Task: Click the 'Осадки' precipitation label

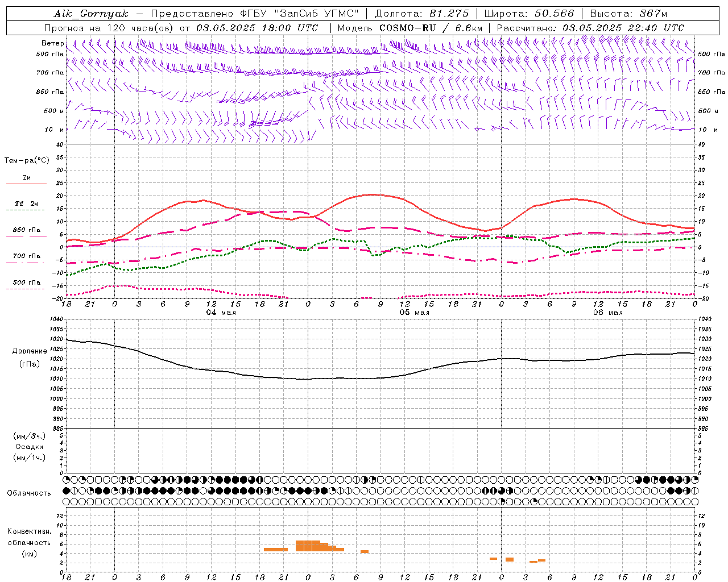Action: (x=30, y=447)
